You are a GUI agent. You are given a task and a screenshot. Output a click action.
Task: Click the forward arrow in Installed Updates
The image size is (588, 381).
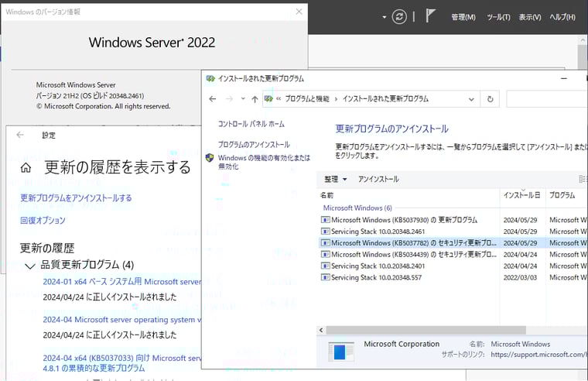pyautogui.click(x=229, y=99)
